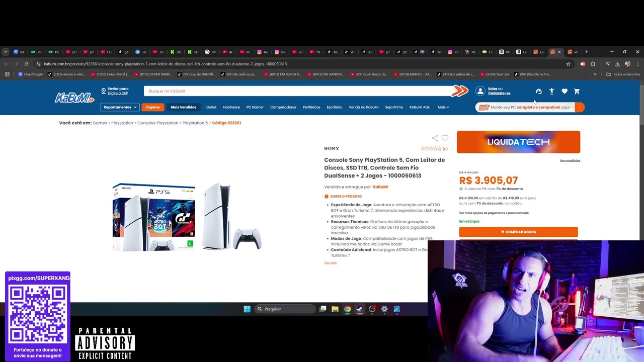Screen dimensions: 644x362
Task: Click the browser address bar URL
Action: coord(165,64)
